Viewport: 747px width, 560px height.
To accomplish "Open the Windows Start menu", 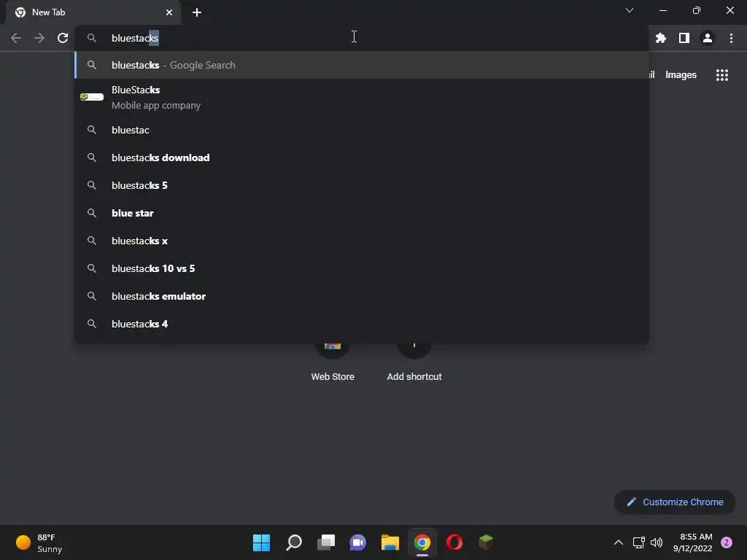I will pyautogui.click(x=261, y=542).
